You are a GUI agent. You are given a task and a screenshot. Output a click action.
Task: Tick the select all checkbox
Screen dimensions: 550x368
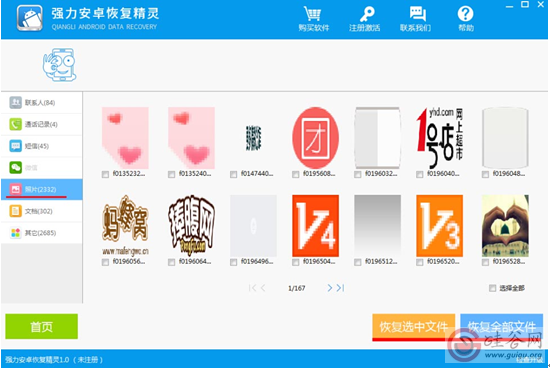(x=492, y=288)
